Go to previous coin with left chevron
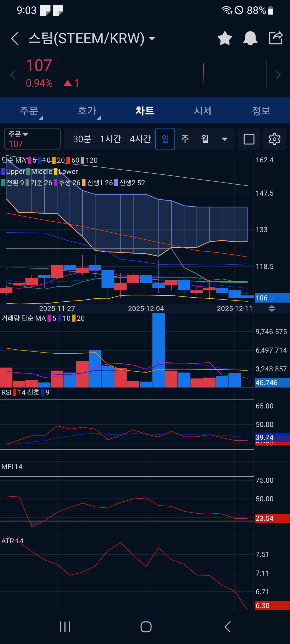Screen dimensions: 290x644 click(x=13, y=75)
